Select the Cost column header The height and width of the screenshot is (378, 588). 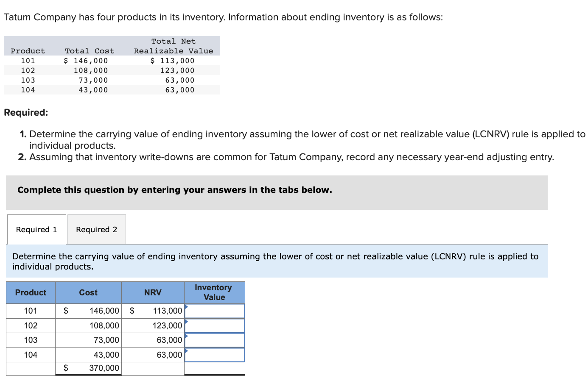coord(88,292)
